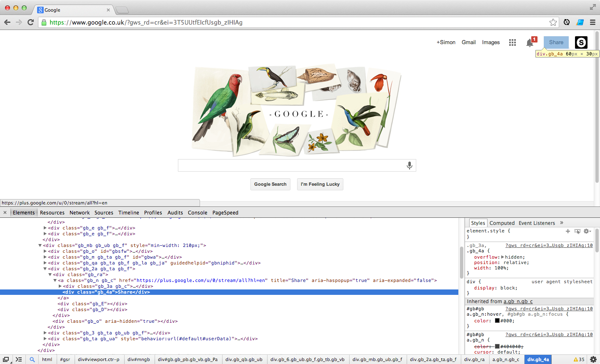Select the div#mngb breadcrumb
The image size is (600, 364).
139,359
